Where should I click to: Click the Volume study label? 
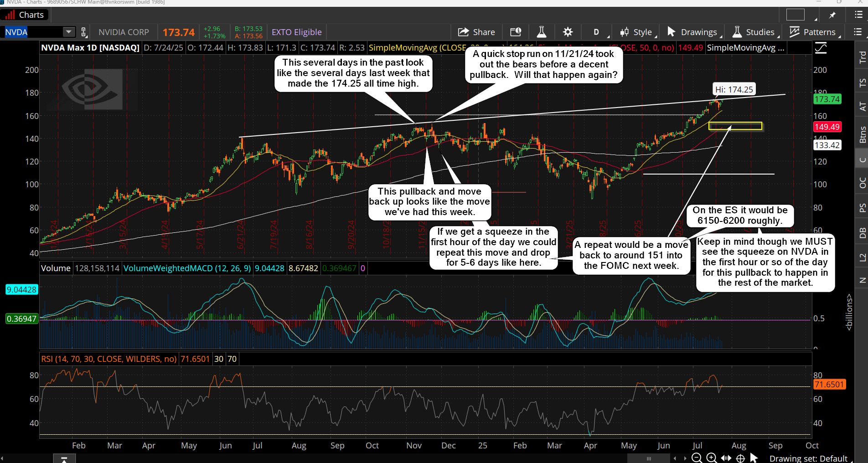pyautogui.click(x=56, y=268)
